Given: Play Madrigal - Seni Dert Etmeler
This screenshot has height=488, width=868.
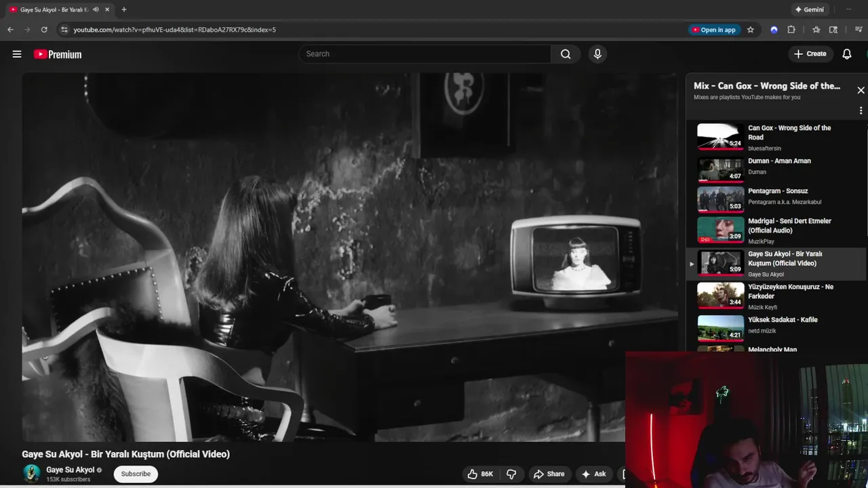Looking at the screenshot, I should [x=789, y=225].
